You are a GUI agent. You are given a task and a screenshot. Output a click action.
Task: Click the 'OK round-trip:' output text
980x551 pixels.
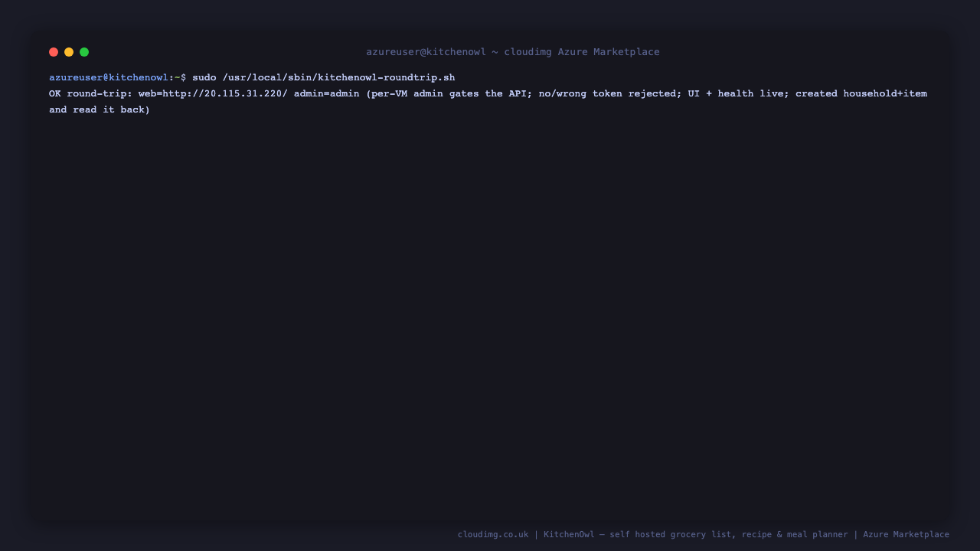click(90, 93)
